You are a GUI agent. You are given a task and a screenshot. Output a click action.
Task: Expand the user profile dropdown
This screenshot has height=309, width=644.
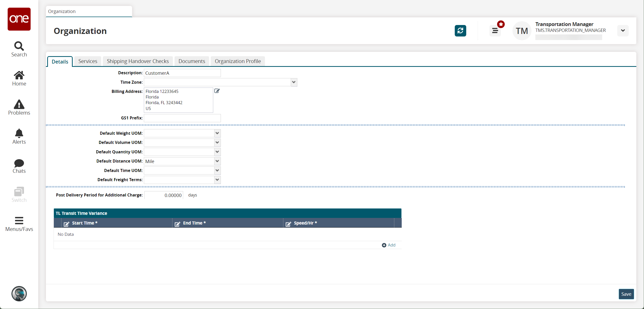(x=623, y=31)
